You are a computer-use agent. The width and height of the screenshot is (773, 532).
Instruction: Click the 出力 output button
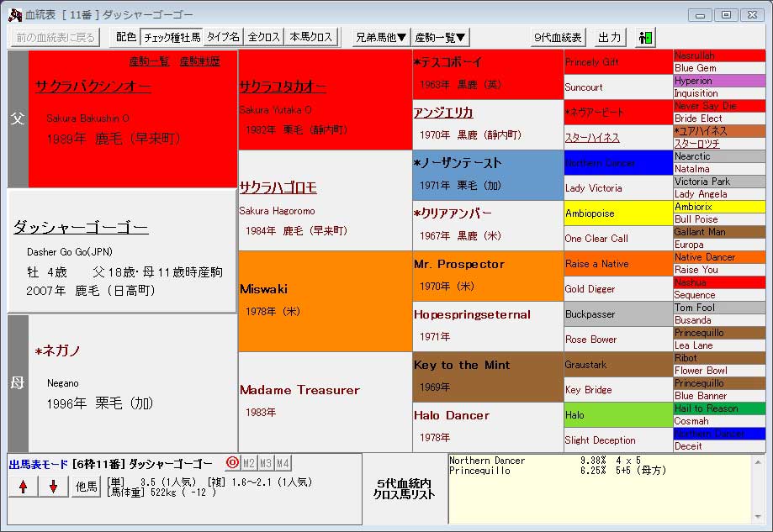coord(609,38)
